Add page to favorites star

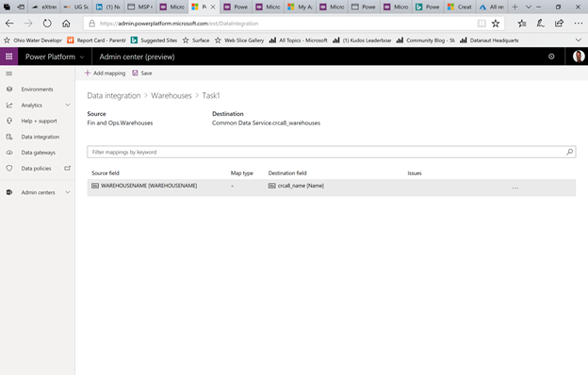pyautogui.click(x=496, y=24)
